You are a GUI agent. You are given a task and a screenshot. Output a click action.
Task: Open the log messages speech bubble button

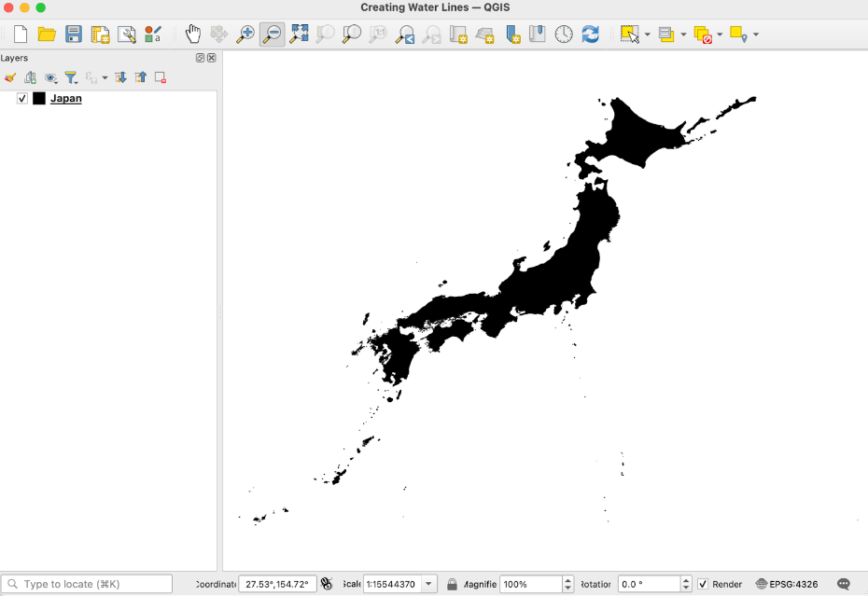pyautogui.click(x=844, y=584)
